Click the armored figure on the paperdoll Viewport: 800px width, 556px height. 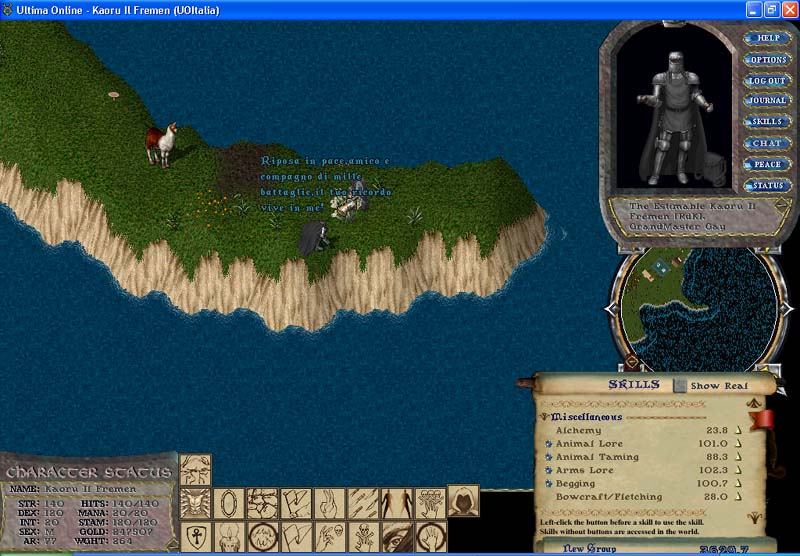pos(674,117)
